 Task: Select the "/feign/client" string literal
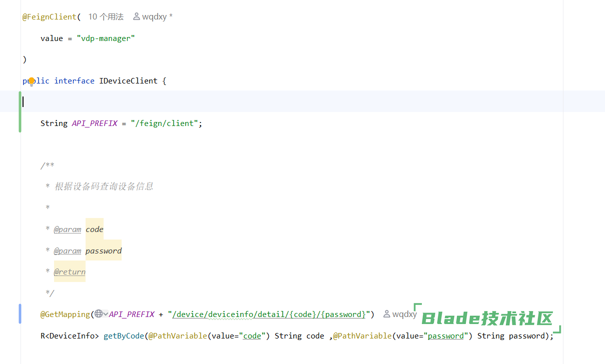pyautogui.click(x=164, y=123)
